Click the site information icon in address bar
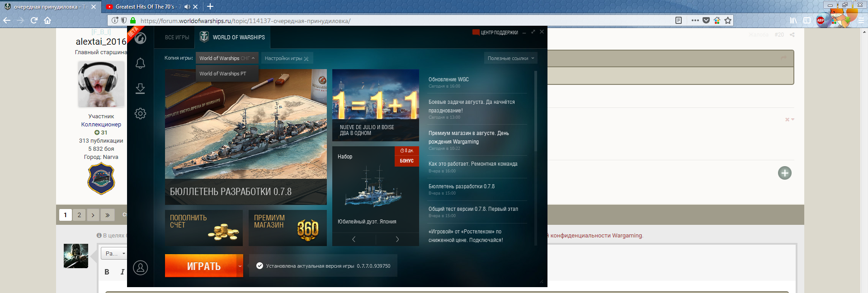The width and height of the screenshot is (868, 293). [115, 20]
